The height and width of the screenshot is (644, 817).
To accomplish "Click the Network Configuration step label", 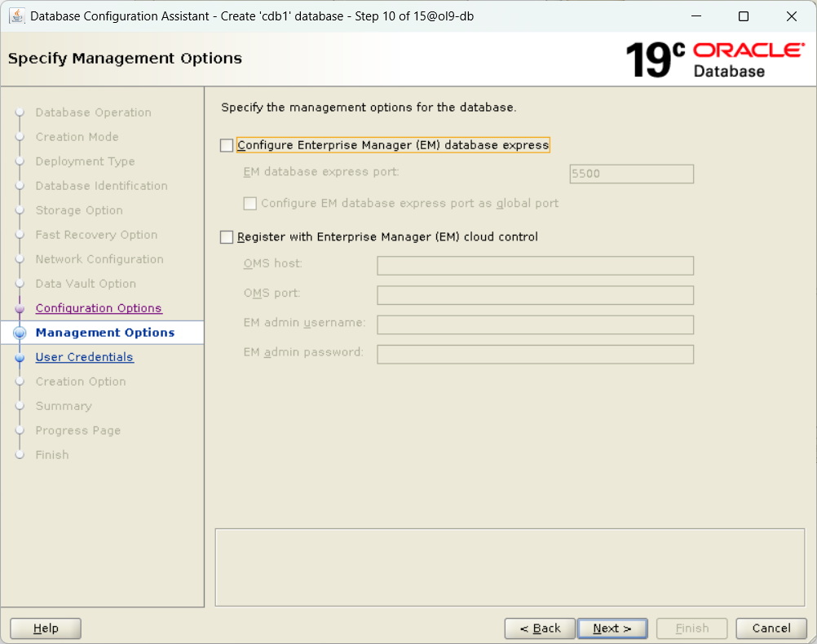I will point(99,259).
